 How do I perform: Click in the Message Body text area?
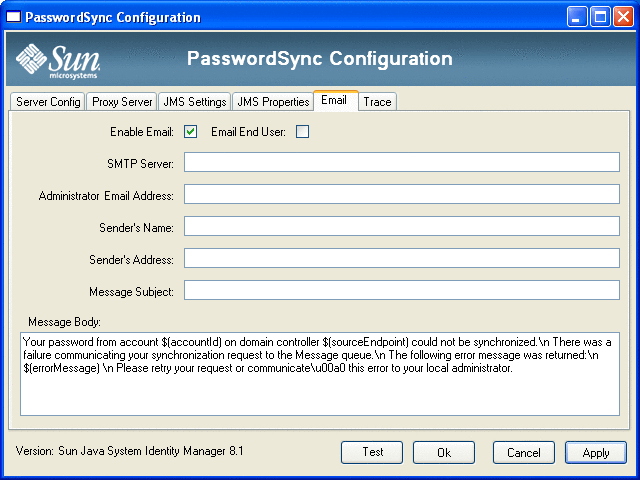320,374
